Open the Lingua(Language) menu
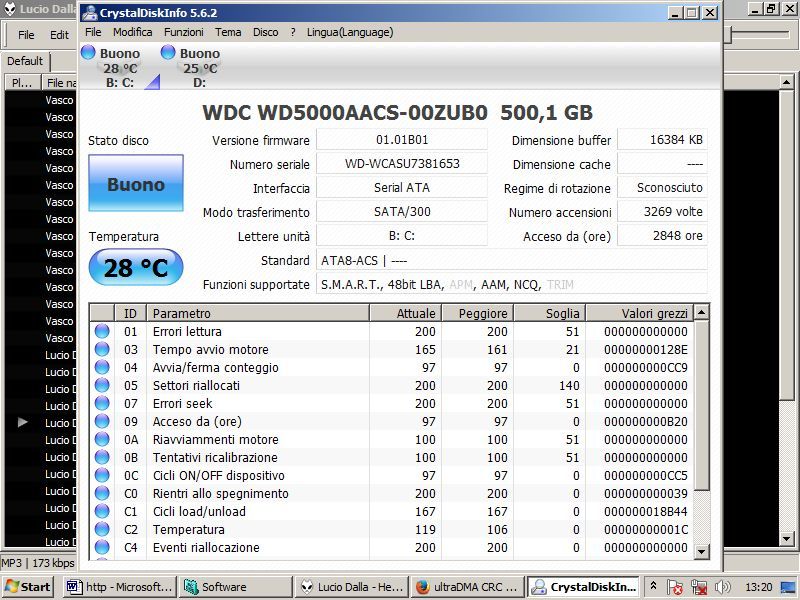This screenshot has height=600, width=800. tap(343, 32)
